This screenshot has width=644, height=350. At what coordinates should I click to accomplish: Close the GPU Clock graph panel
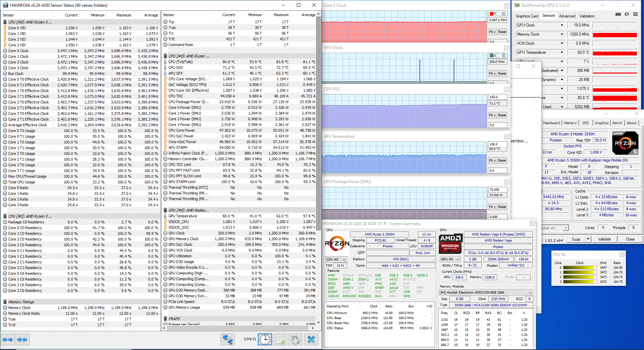tap(507, 48)
